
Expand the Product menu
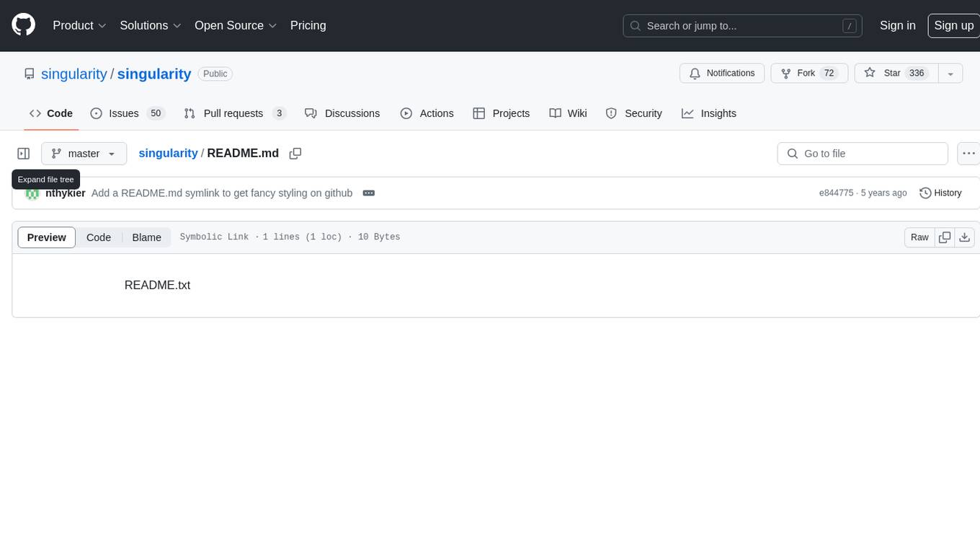pos(79,25)
